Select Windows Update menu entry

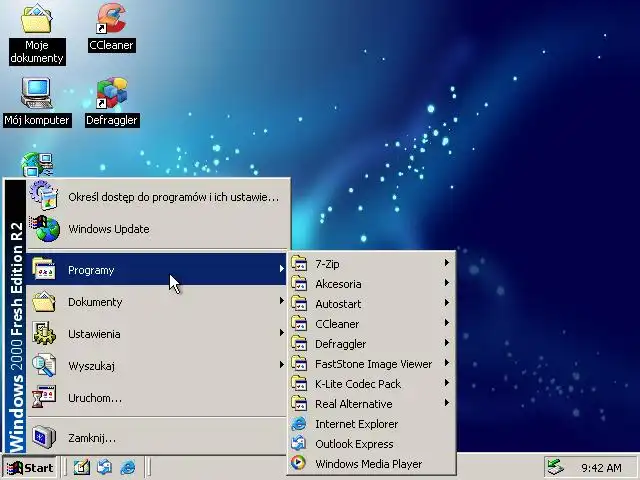(158, 229)
